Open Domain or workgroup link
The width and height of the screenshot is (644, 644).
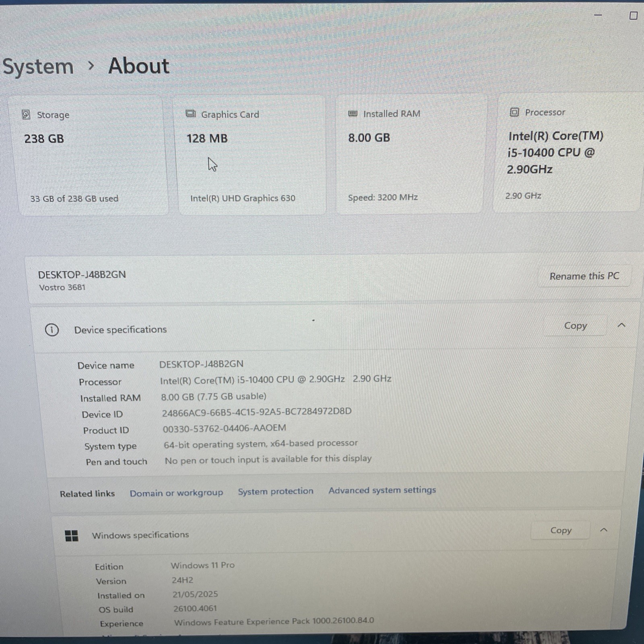coord(176,493)
